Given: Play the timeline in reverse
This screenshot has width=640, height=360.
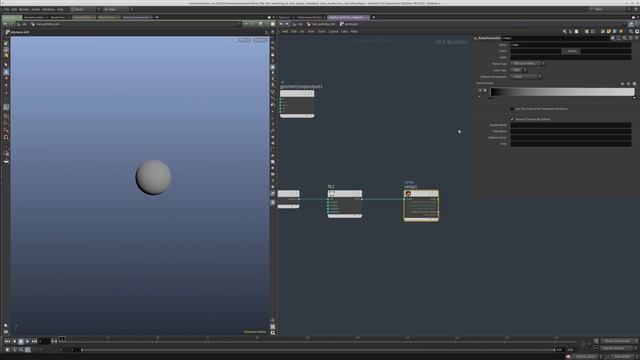Looking at the screenshot, I should click(x=14, y=341).
